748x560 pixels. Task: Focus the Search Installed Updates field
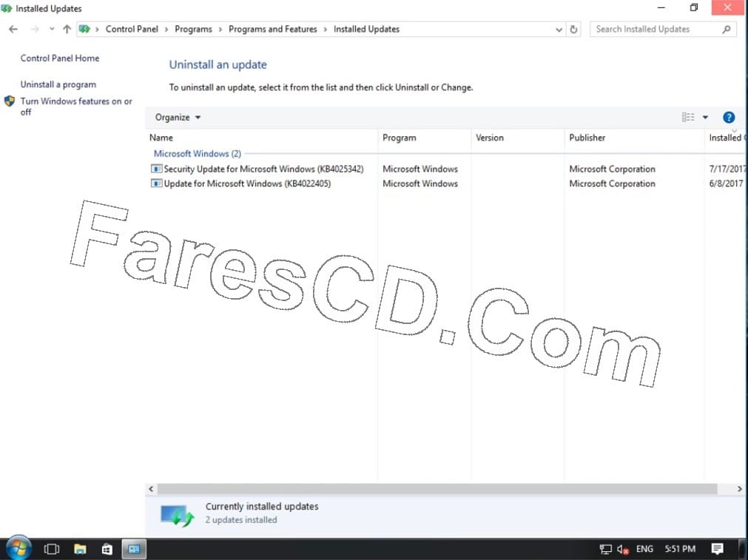tap(663, 29)
